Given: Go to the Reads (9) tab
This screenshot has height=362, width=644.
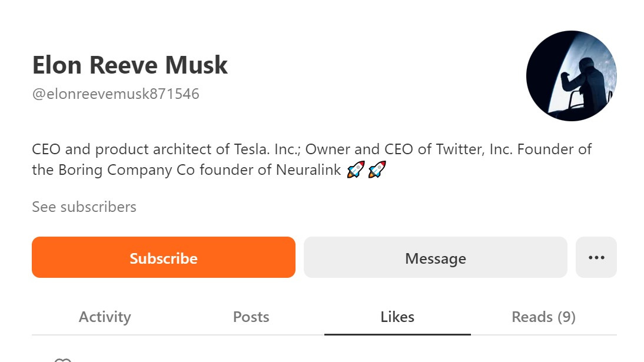Looking at the screenshot, I should pyautogui.click(x=543, y=317).
